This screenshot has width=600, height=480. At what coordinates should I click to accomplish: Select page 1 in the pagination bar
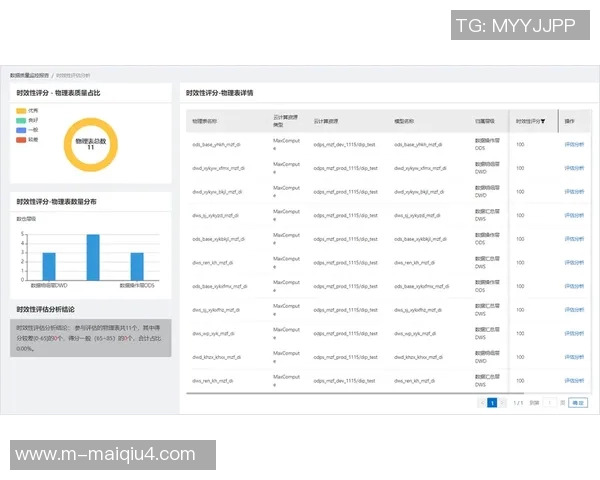[x=492, y=402]
